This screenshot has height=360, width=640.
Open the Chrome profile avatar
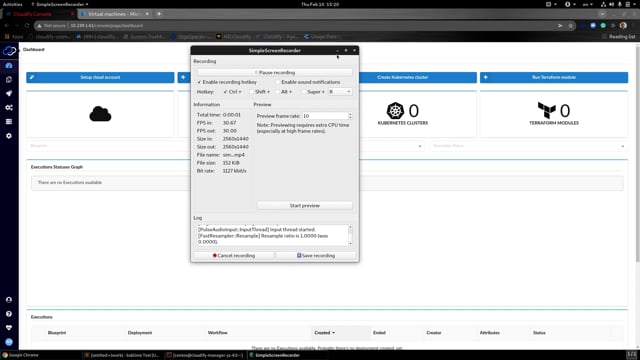623,25
